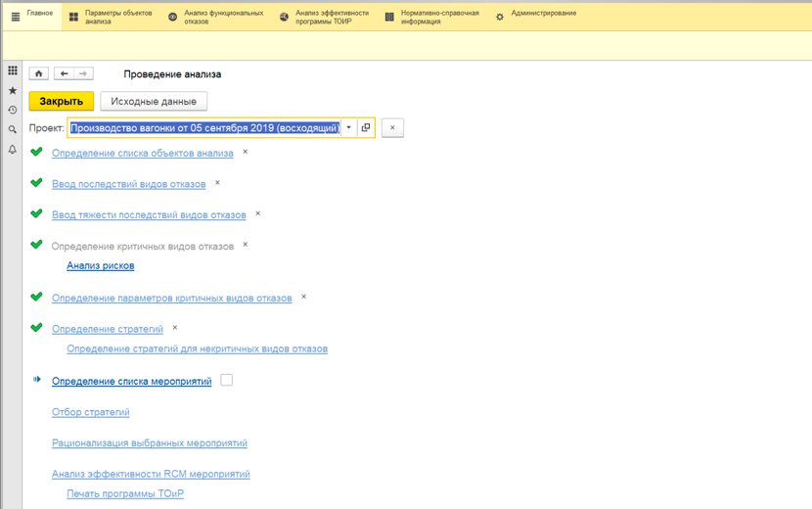The image size is (812, 509).
Task: Click the 'Определение критичных видов отказов' step text
Action: 143,247
